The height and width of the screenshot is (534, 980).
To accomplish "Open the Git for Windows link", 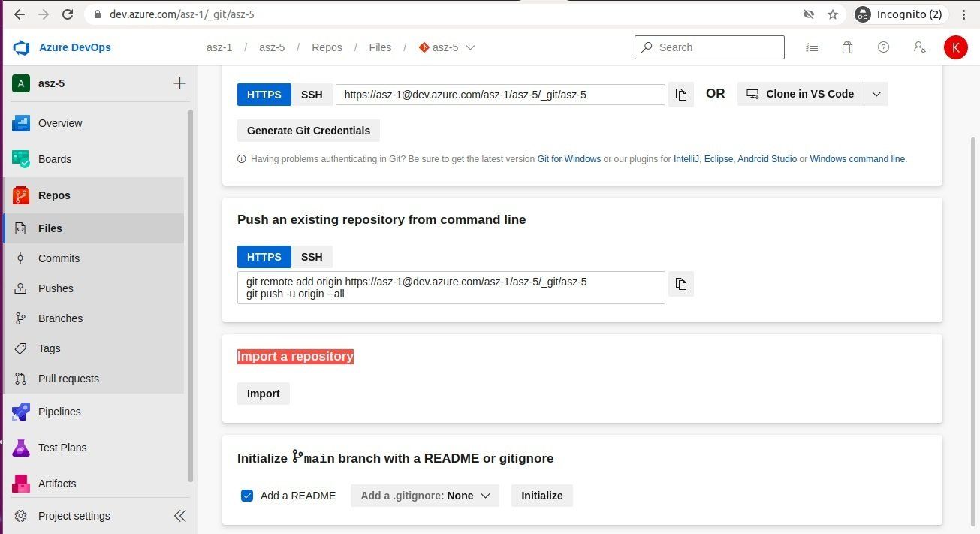I will [569, 159].
